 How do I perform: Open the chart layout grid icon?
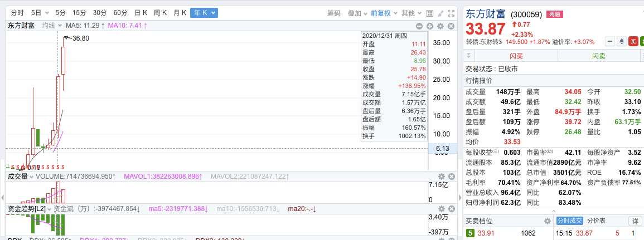[x=429, y=13]
